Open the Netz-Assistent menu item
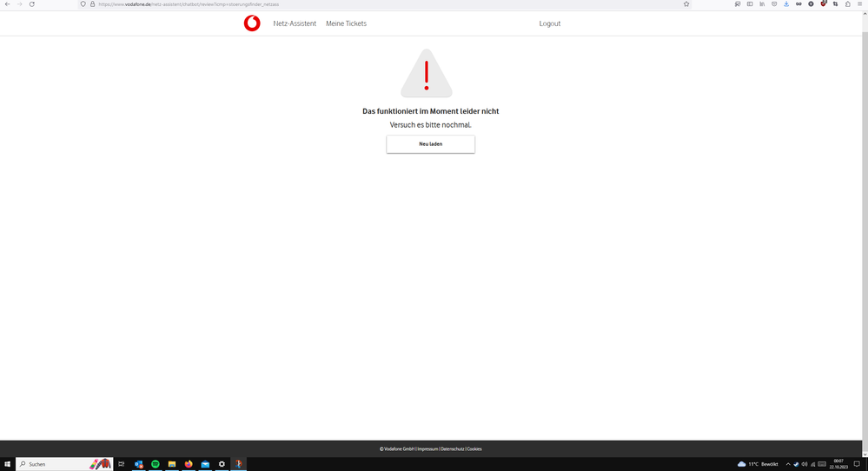Screen dimensions: 868x471 [x=295, y=23]
